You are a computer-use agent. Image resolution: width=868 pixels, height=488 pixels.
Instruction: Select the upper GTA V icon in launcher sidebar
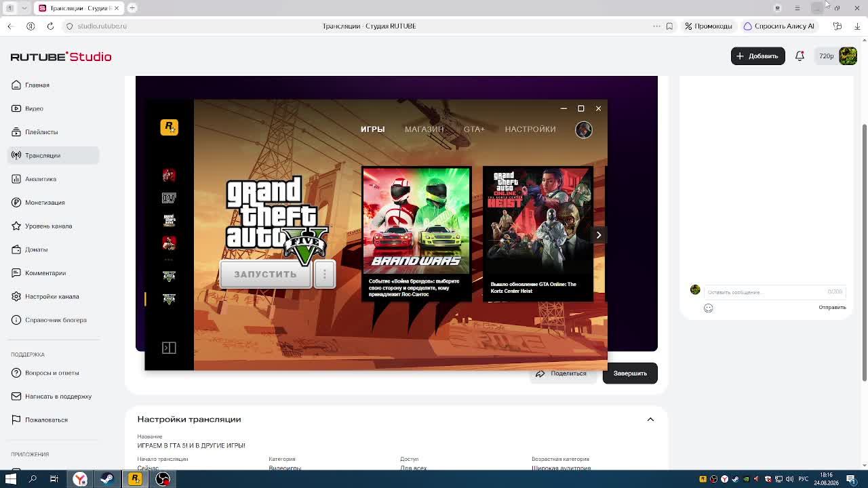[x=169, y=277]
